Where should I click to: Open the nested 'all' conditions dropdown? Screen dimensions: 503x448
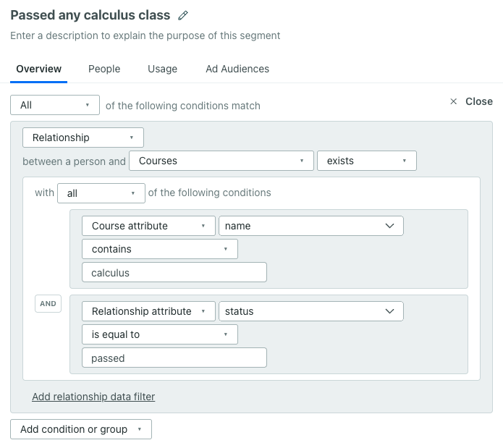coord(101,193)
